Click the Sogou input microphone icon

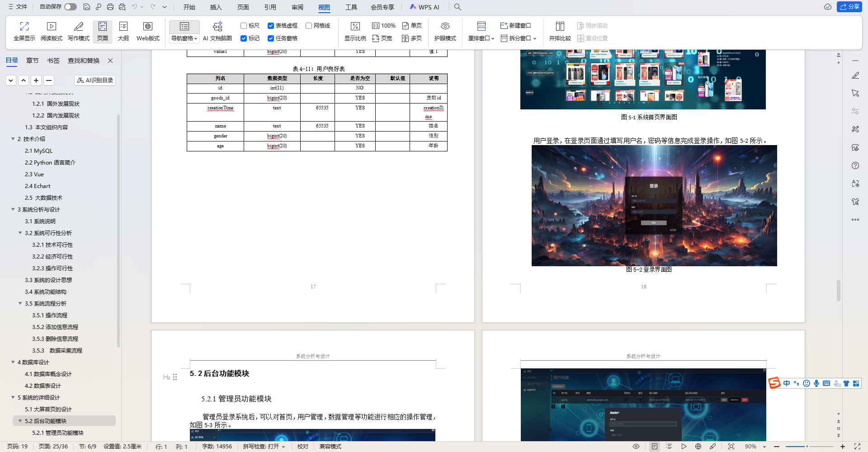[816, 383]
